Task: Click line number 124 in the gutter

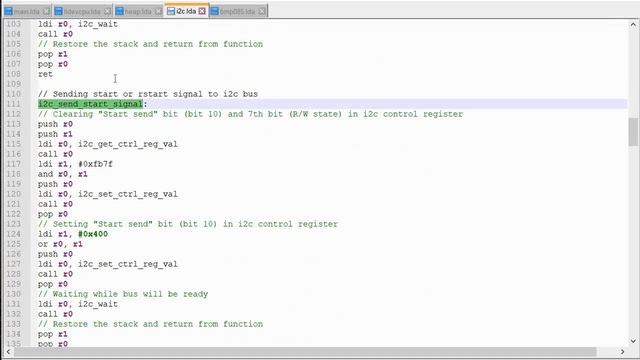Action: [x=13, y=234]
